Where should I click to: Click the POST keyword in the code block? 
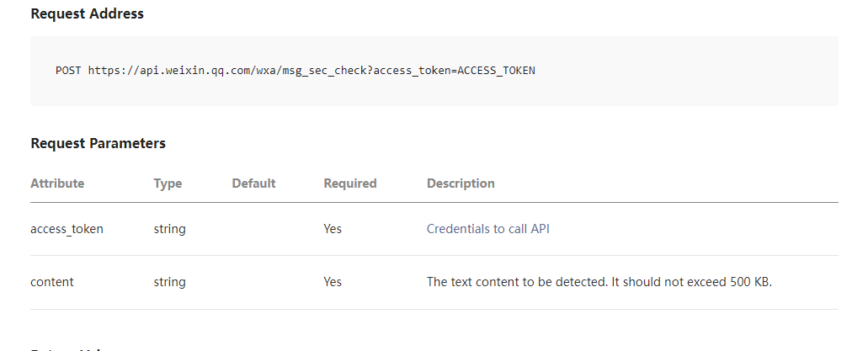coord(68,71)
